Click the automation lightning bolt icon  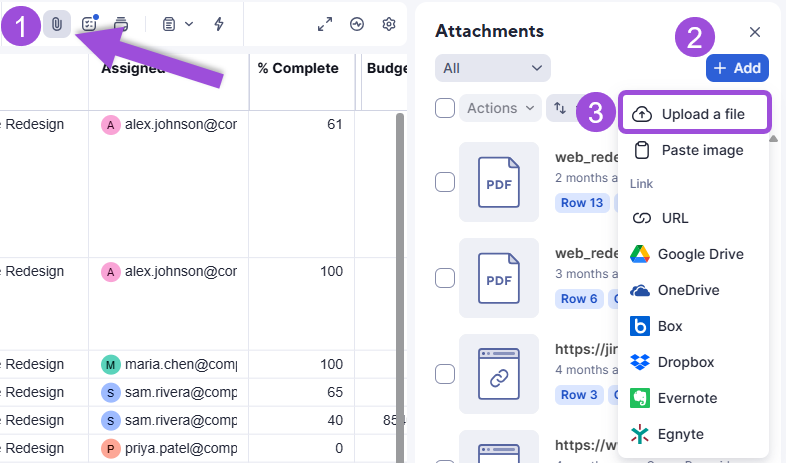219,24
